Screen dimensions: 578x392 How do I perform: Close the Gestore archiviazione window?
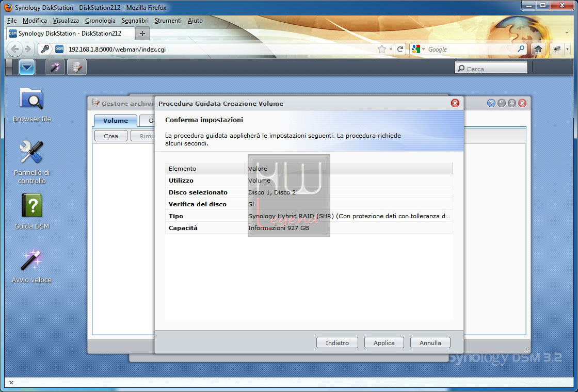coord(522,104)
